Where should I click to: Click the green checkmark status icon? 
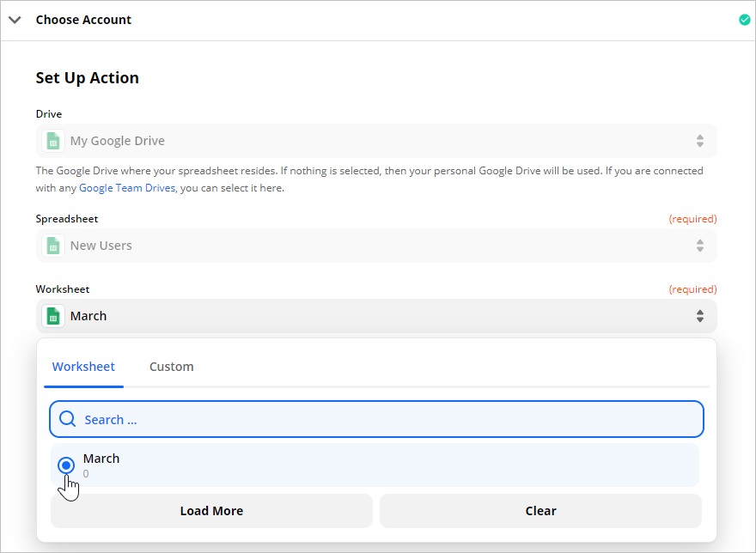pos(745,20)
